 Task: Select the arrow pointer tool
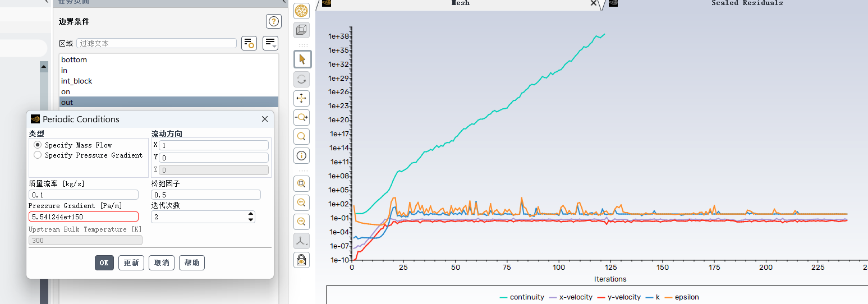(x=302, y=59)
